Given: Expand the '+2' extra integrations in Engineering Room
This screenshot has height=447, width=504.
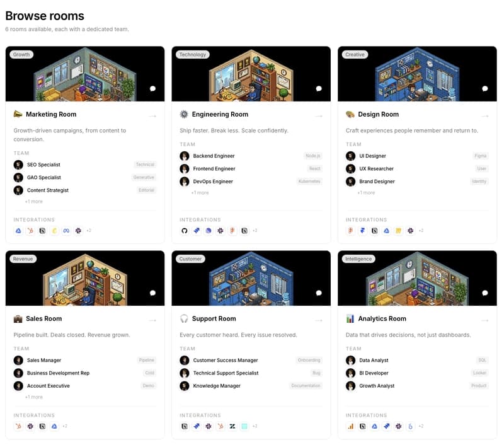Looking at the screenshot, I should coord(256,231).
